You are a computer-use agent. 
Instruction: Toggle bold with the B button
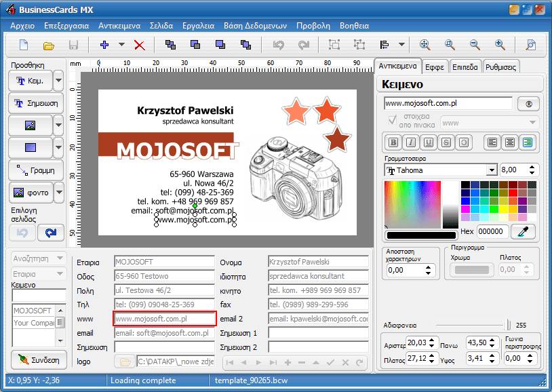coord(393,142)
